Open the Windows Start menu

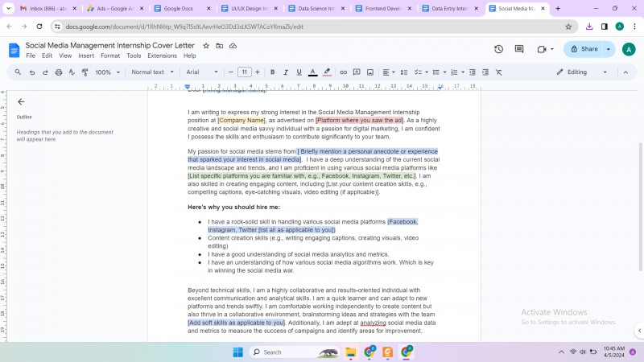click(237, 352)
